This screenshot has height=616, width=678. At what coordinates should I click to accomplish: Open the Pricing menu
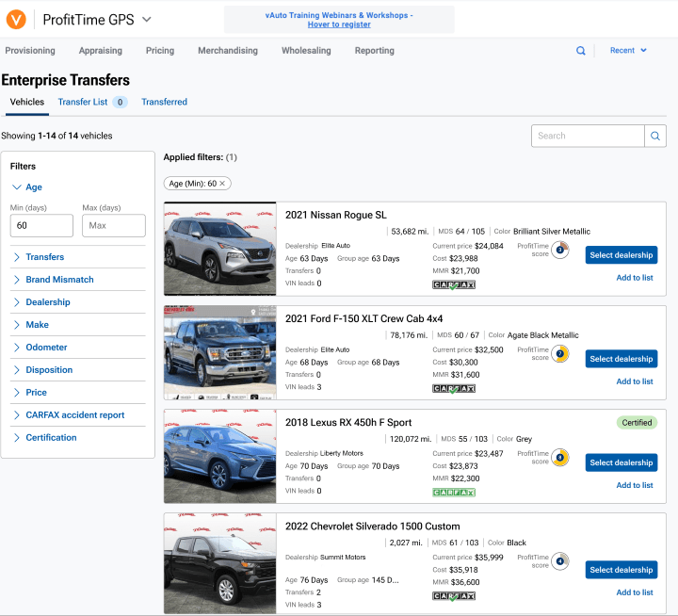pyautogui.click(x=160, y=51)
